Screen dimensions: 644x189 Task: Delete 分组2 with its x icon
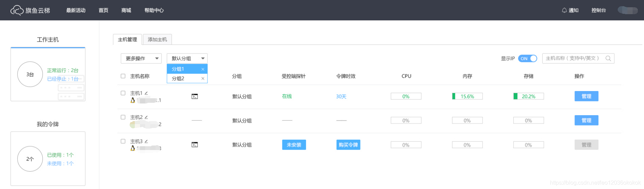click(x=203, y=79)
